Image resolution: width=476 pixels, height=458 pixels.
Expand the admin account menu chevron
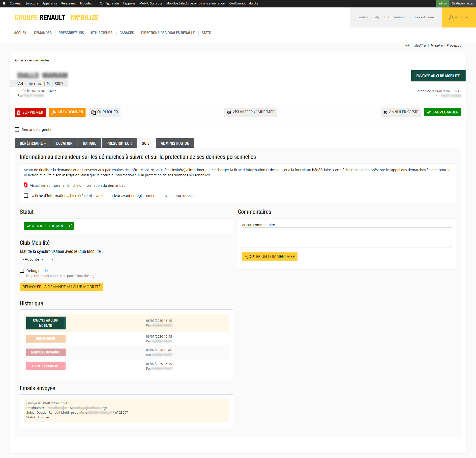(467, 18)
